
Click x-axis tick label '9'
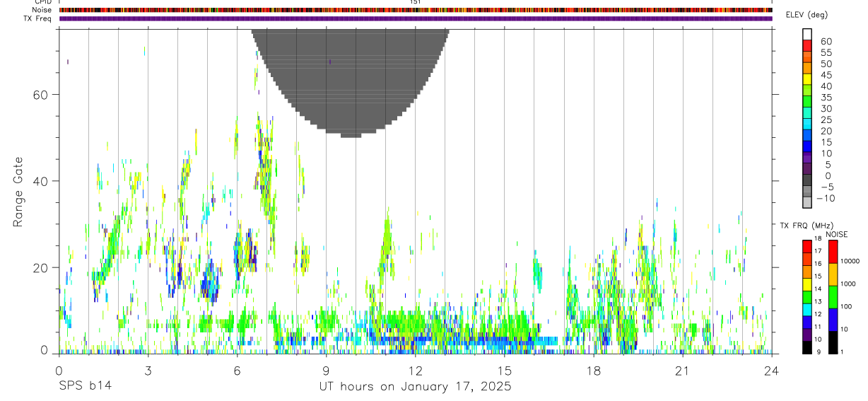pos(326,371)
